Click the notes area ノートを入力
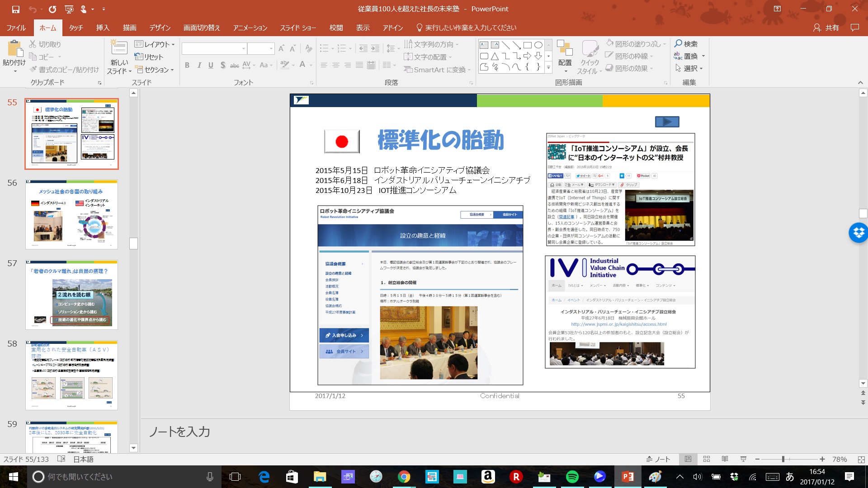Screen dimensions: 868x488 click(179, 432)
